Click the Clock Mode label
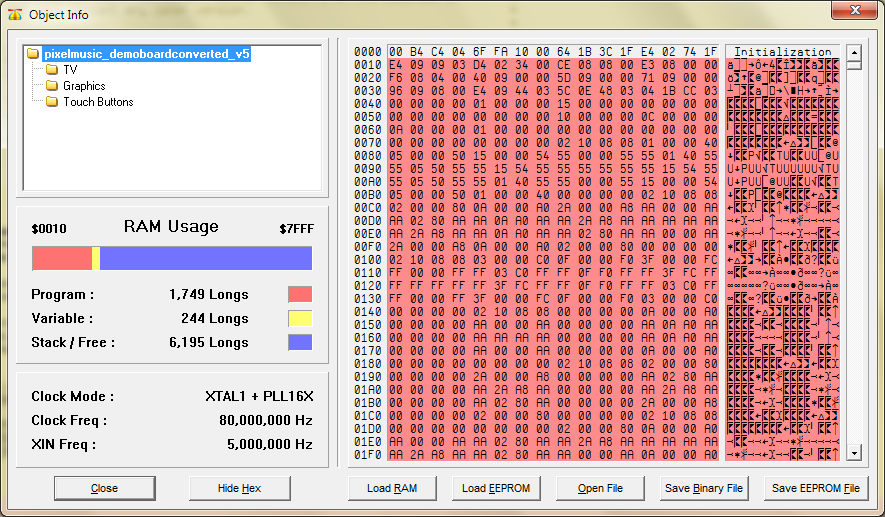Viewport: 885px width, 517px height. click(x=72, y=396)
